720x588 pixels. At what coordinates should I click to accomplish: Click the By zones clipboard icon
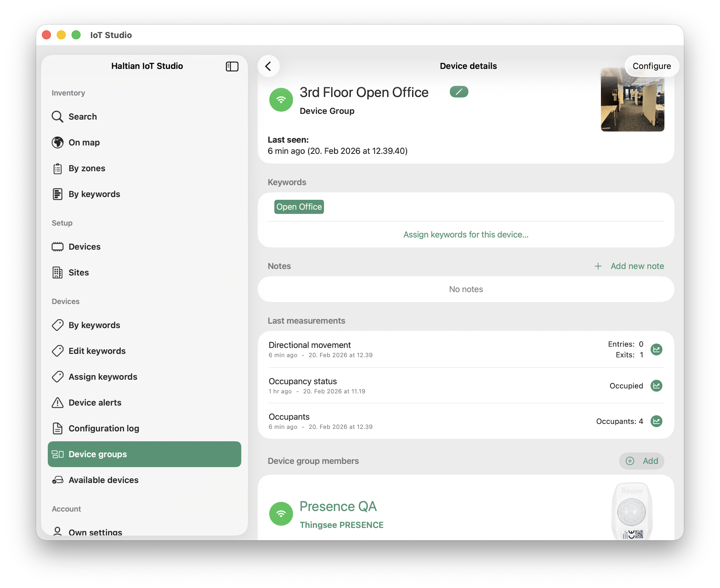coord(58,168)
